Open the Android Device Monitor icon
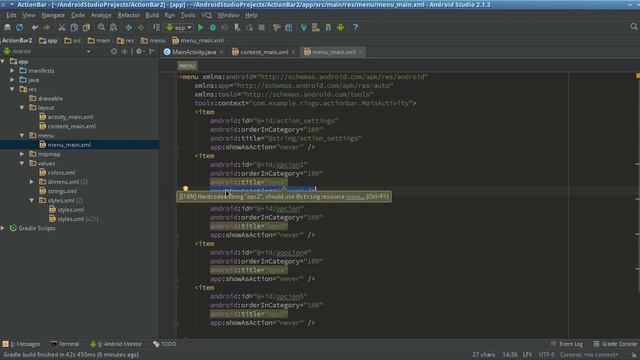 pyautogui.click(x=340, y=27)
